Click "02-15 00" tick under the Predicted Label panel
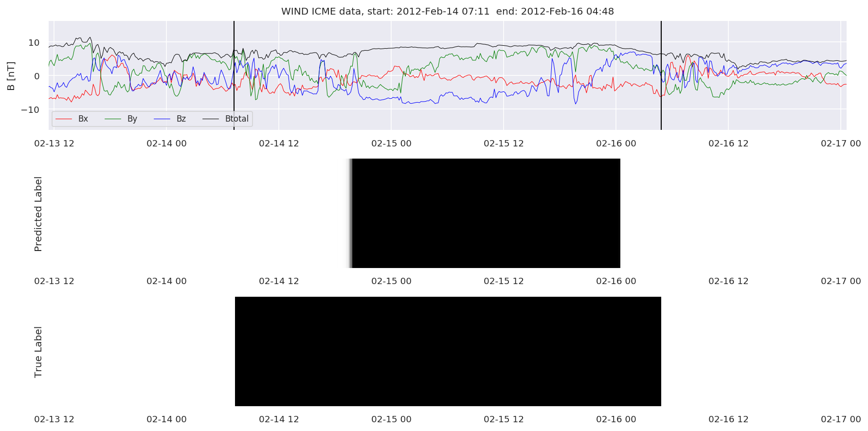Viewport: 868px width, 431px height. pyautogui.click(x=391, y=281)
